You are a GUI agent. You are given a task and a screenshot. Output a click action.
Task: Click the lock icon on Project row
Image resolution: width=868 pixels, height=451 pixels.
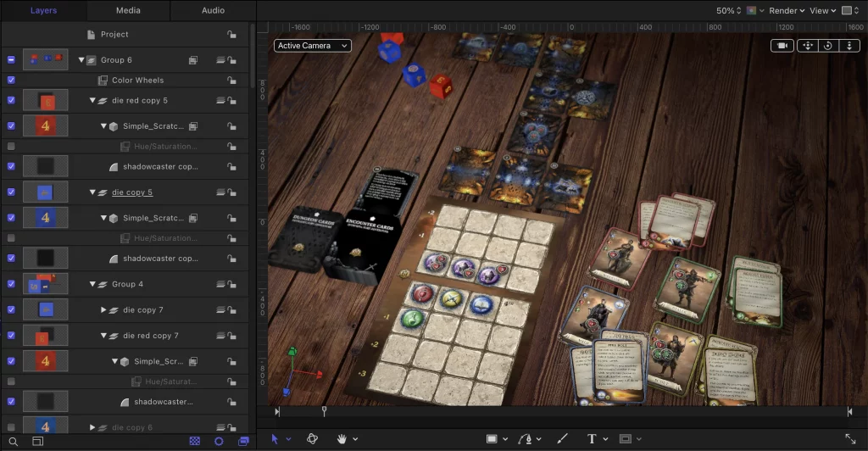pos(231,34)
